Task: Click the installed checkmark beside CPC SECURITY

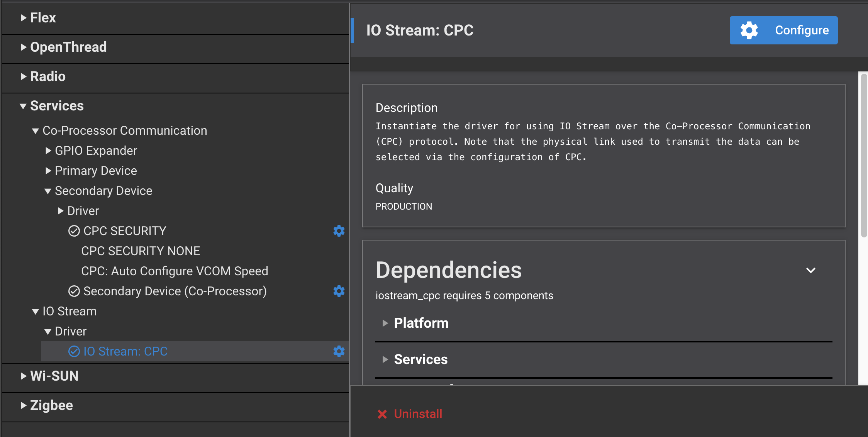Action: (74, 231)
